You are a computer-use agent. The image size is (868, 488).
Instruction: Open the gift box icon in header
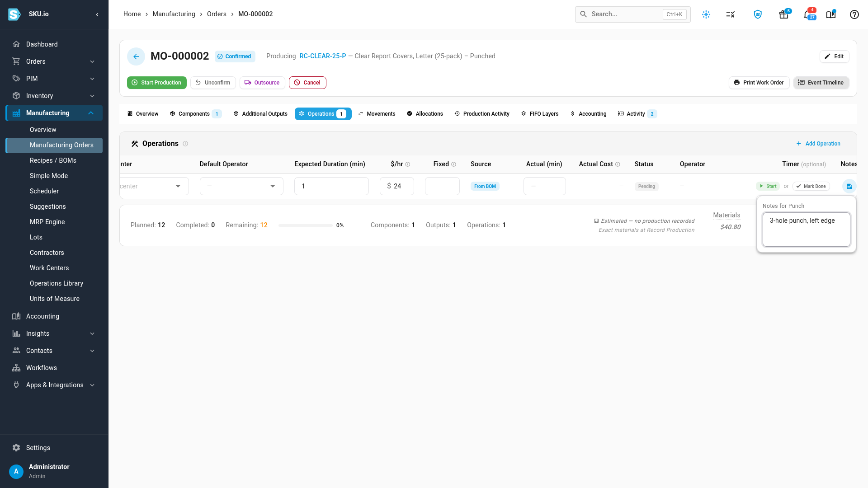coord(784,14)
